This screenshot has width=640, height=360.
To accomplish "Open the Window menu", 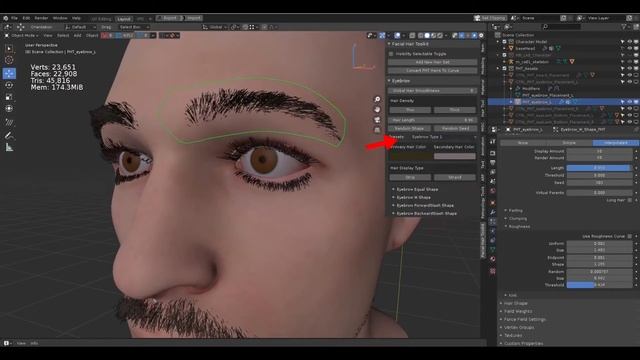I will click(60, 18).
